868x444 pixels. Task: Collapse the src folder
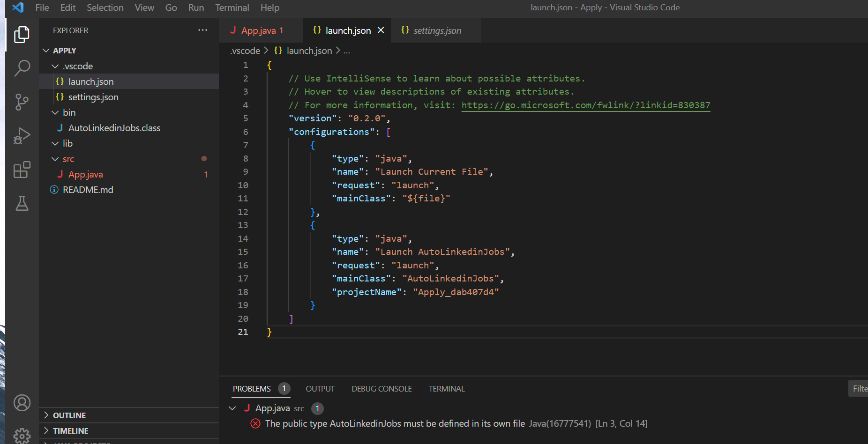55,159
